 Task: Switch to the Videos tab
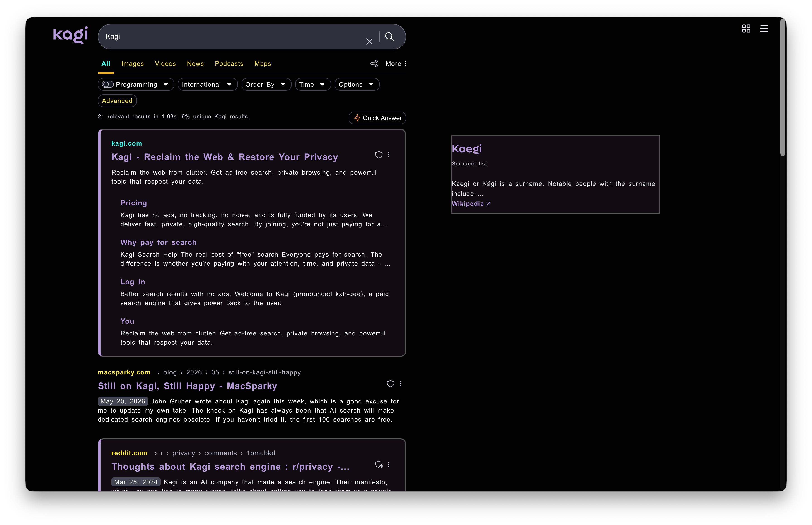click(165, 64)
